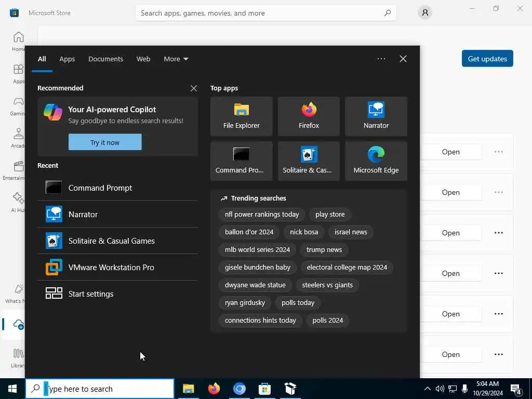Screen dimensions: 532x399
Task: Switch to the Apps search tab
Action: tap(67, 59)
